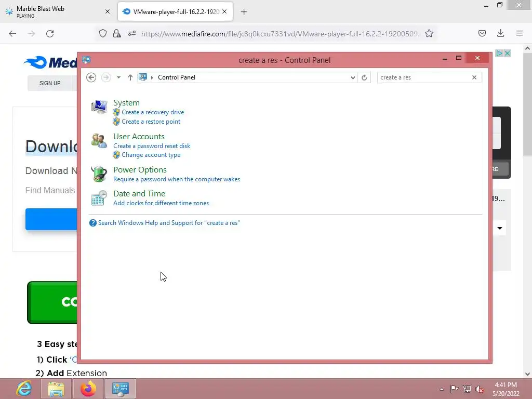Refresh the Control Panel results
This screenshot has height=399, width=532.
(364, 77)
